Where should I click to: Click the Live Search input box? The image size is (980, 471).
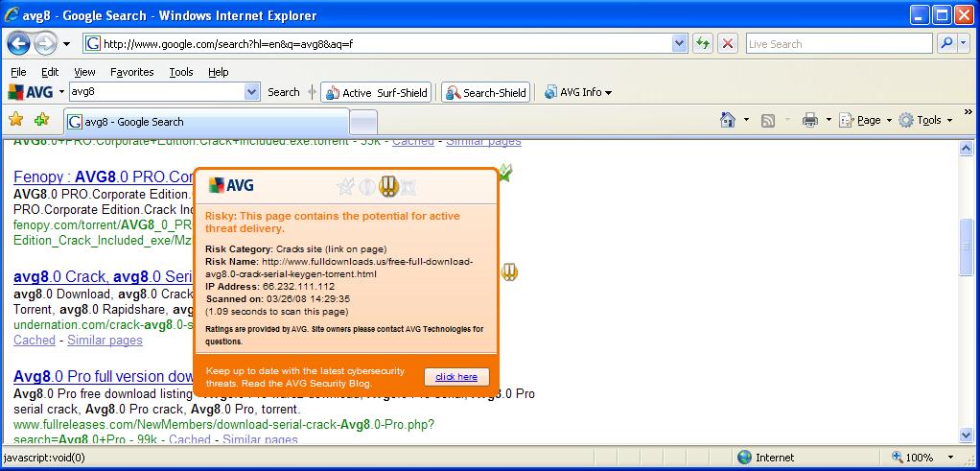[x=839, y=44]
